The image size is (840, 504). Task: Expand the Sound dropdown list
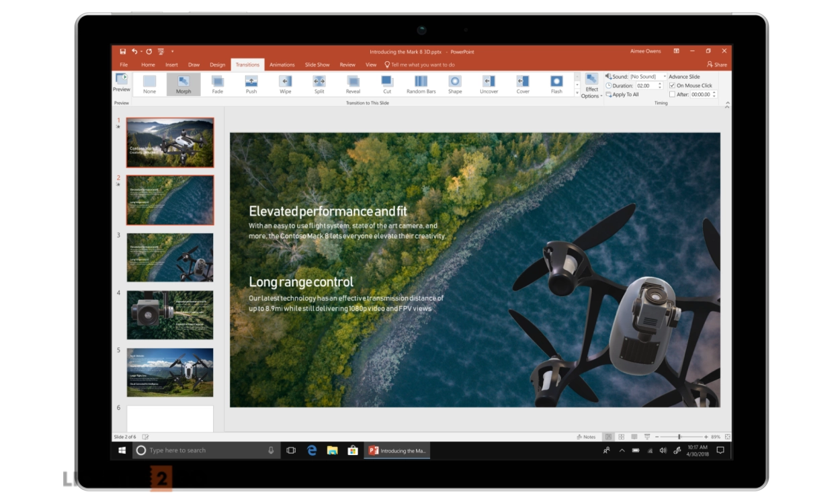point(665,77)
